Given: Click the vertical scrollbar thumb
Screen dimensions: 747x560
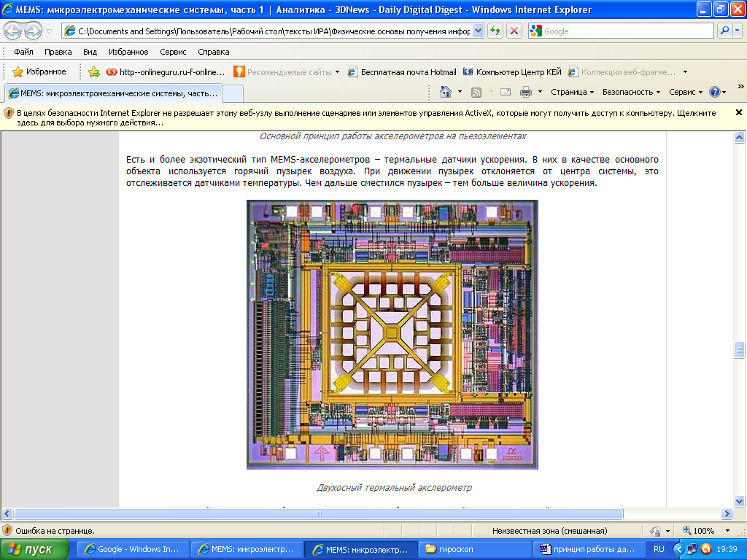Looking at the screenshot, I should coord(739,350).
